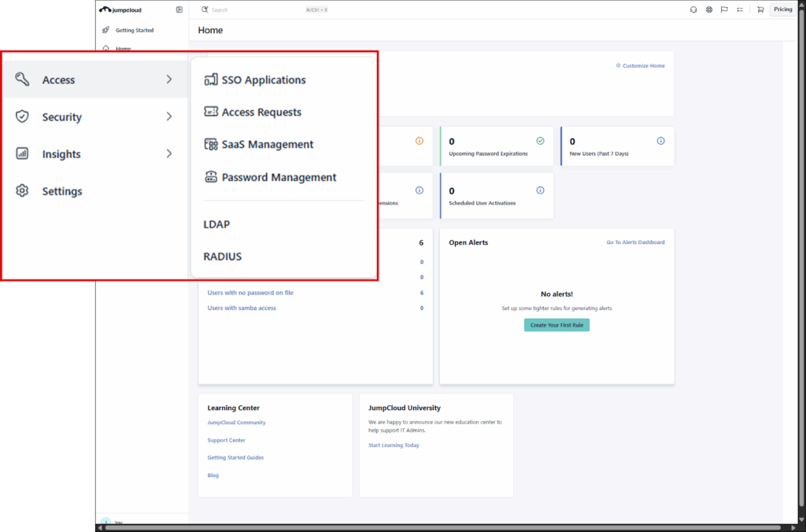Open Settings via the gear icon
This screenshot has width=806, height=532.
coord(22,190)
